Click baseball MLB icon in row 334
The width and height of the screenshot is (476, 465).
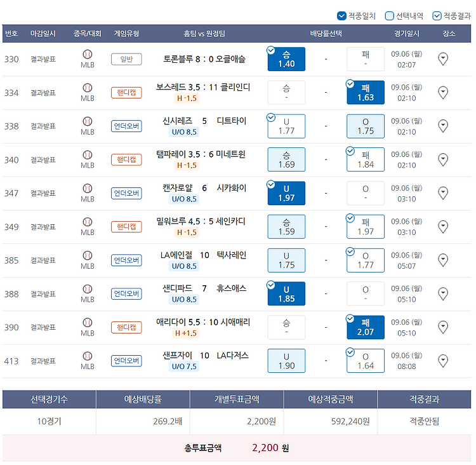coord(88,88)
